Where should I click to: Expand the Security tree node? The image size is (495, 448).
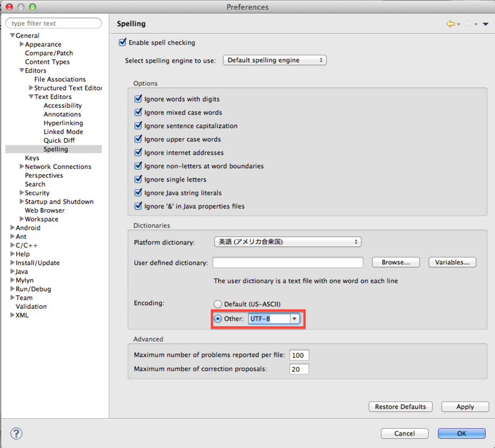coord(22,192)
